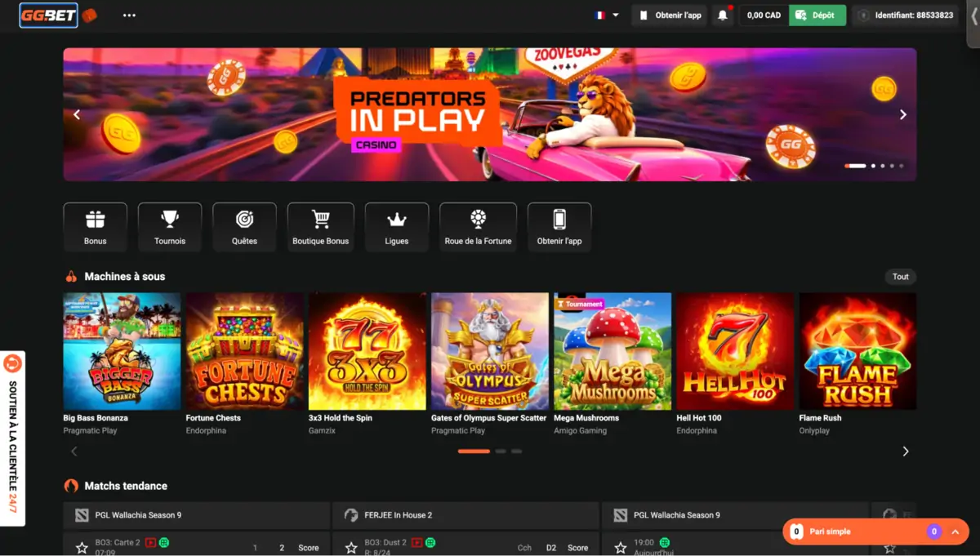The width and height of the screenshot is (980, 556).
Task: Select the second slots carousel indicator
Action: [501, 451]
